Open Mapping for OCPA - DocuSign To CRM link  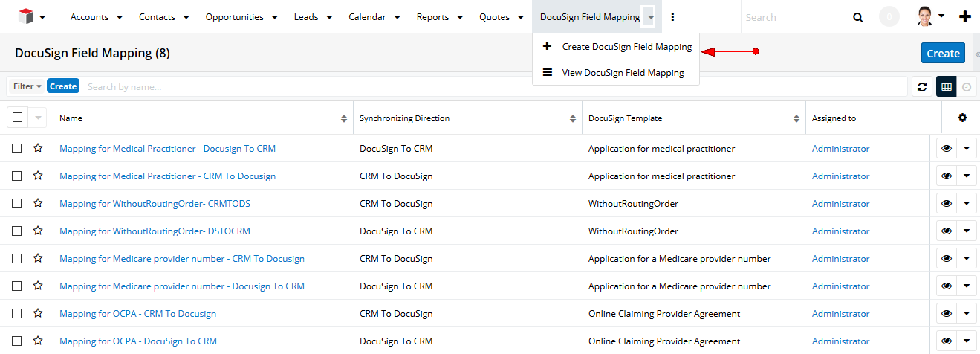tap(138, 341)
